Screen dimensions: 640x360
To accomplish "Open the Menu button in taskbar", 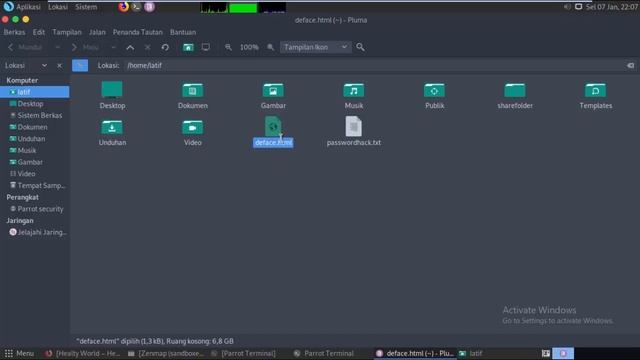I will coord(19,353).
